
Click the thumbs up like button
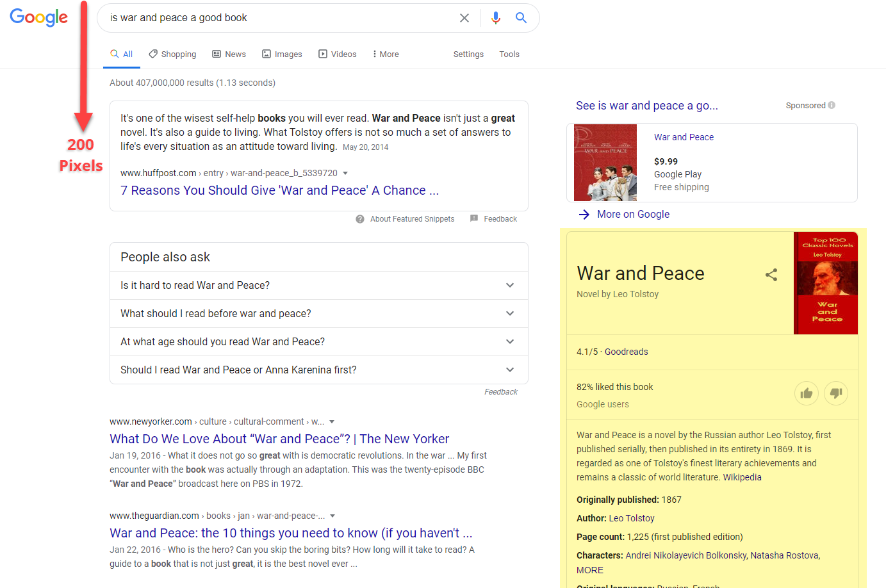click(807, 393)
